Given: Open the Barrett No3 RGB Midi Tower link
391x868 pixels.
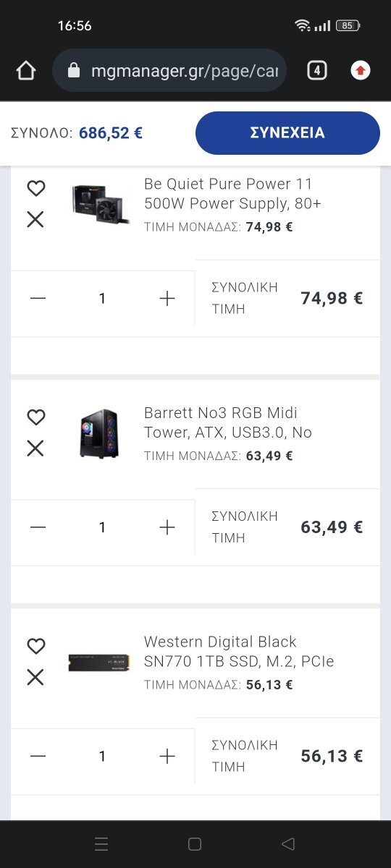Looking at the screenshot, I should 228,422.
